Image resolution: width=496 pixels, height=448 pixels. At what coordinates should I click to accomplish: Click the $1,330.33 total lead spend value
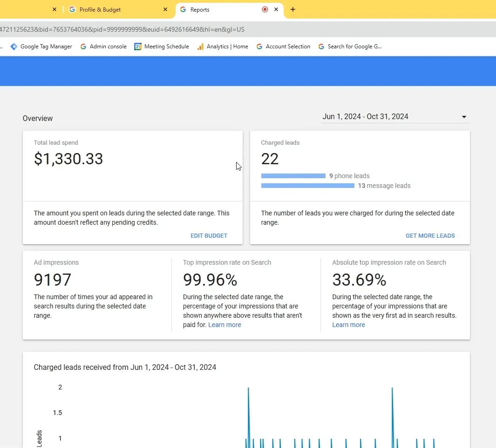(x=68, y=159)
